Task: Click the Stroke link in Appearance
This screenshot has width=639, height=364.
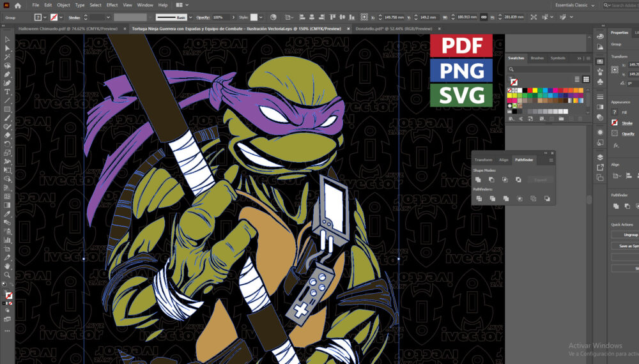Action: (627, 123)
